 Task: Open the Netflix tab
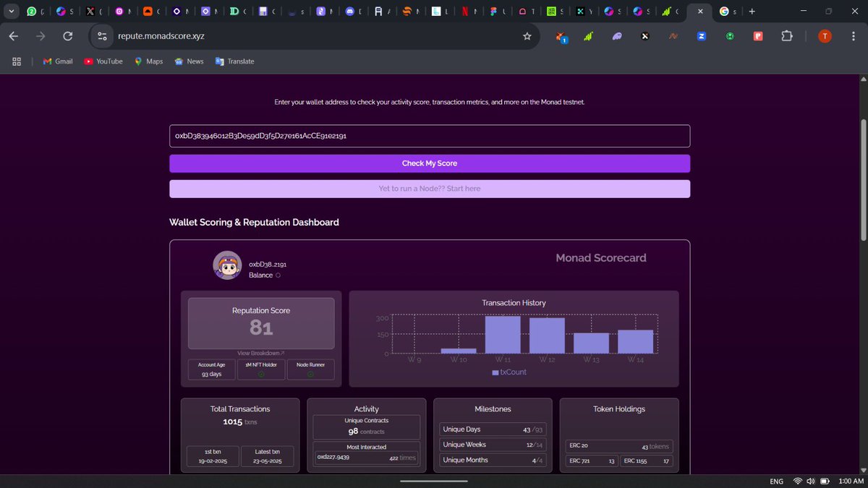click(465, 12)
